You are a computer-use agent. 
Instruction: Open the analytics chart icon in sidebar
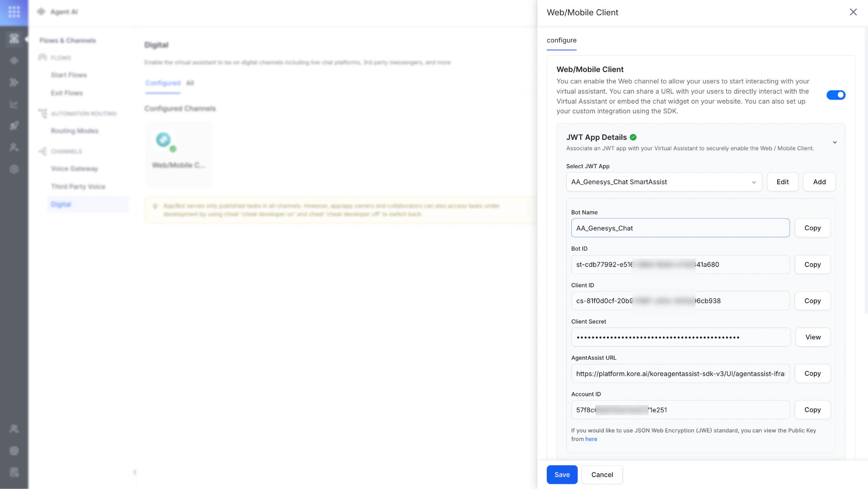[14, 104]
